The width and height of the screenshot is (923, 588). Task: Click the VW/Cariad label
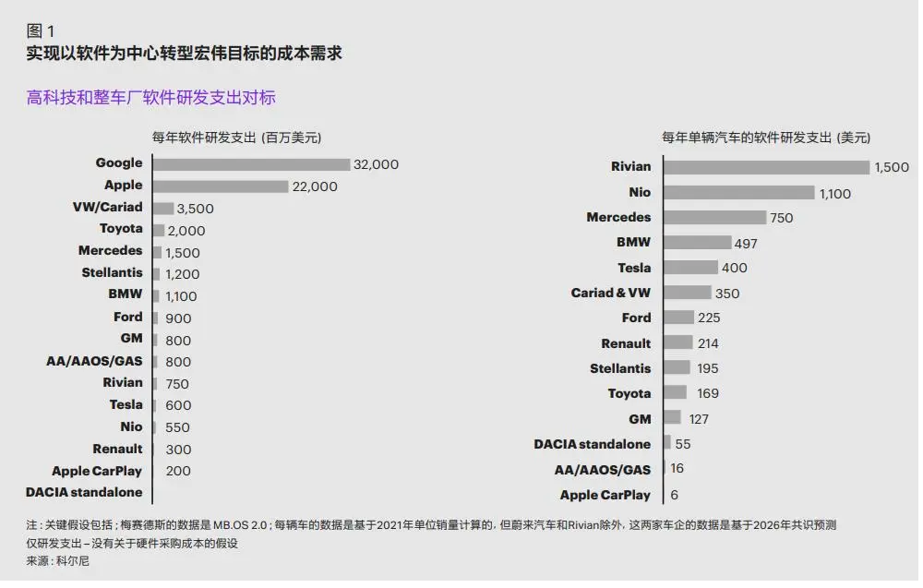pyautogui.click(x=108, y=207)
